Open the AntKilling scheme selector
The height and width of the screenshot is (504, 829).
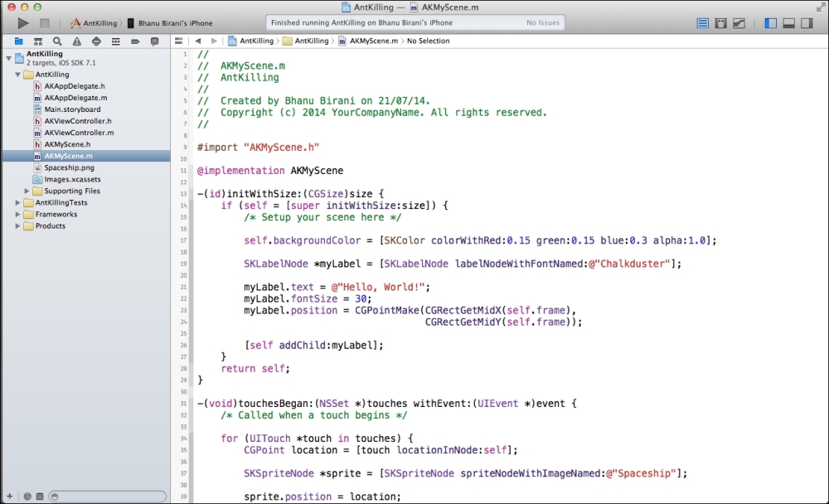(94, 22)
